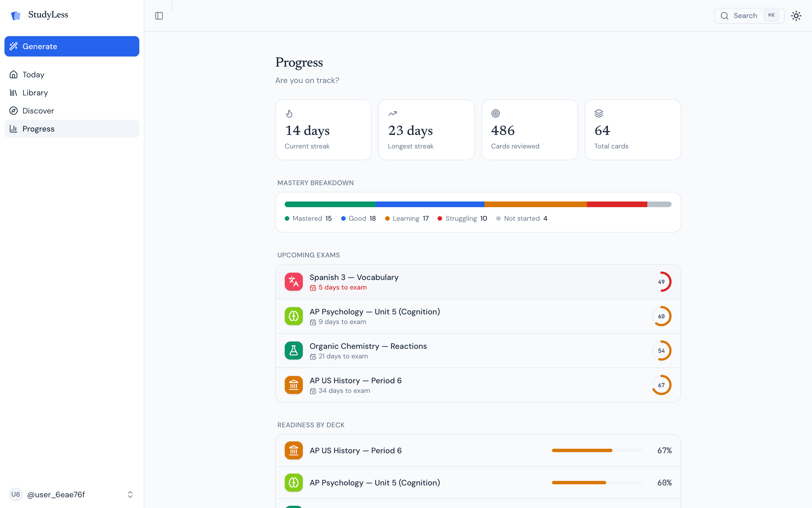Click the museum icon in Upcoming Exams
Screen dimensions: 812x508
tap(294, 385)
